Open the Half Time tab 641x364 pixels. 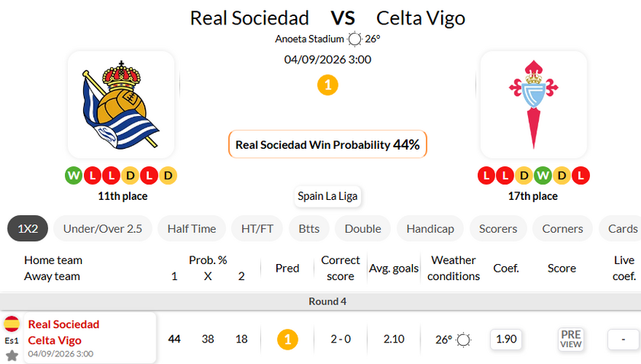pyautogui.click(x=192, y=229)
